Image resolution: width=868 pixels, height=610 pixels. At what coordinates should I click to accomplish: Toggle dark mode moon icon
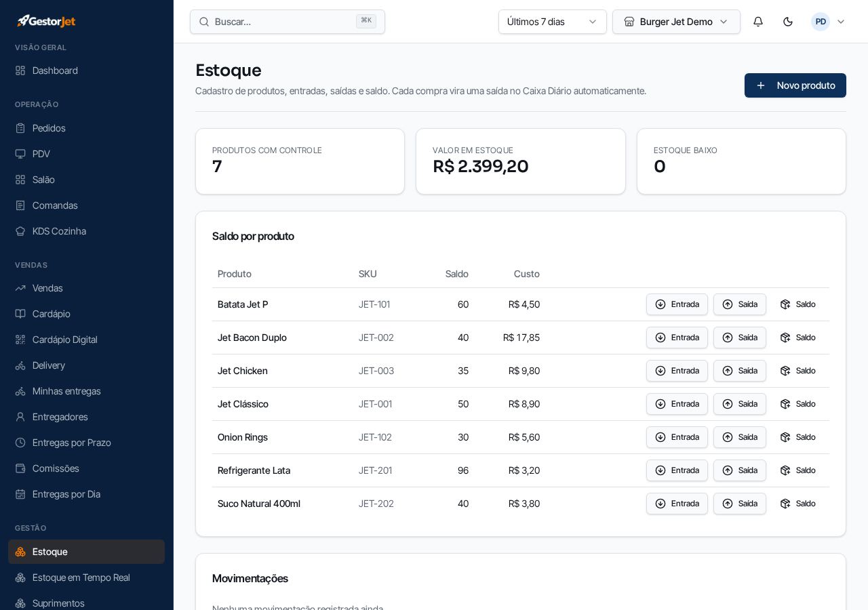pyautogui.click(x=788, y=22)
